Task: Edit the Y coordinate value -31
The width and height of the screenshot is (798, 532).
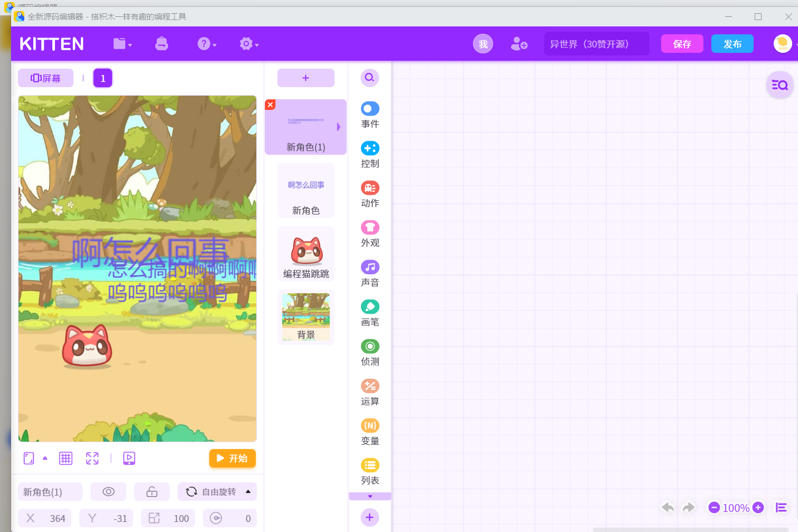Action: tap(106, 518)
